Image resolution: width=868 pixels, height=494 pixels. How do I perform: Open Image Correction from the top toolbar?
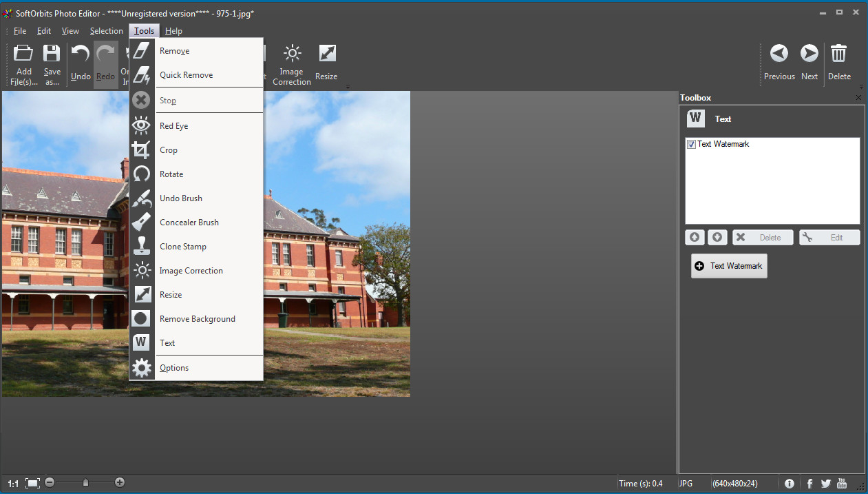coord(292,62)
